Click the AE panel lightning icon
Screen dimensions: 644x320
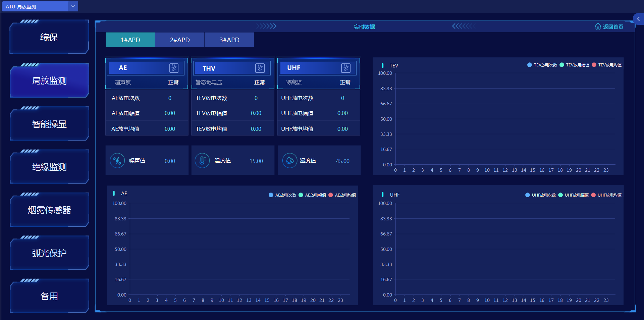(174, 68)
